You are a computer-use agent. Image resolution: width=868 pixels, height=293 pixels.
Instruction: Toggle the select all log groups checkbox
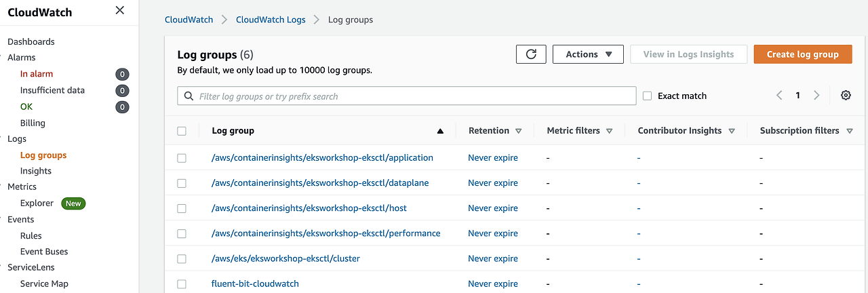click(182, 131)
